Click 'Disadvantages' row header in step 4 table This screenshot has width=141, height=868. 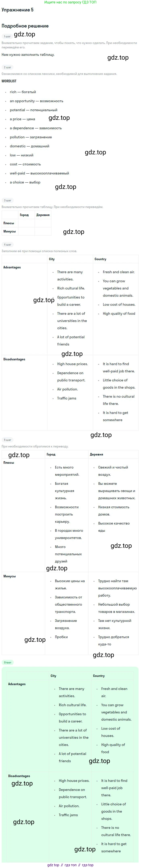click(14, 359)
